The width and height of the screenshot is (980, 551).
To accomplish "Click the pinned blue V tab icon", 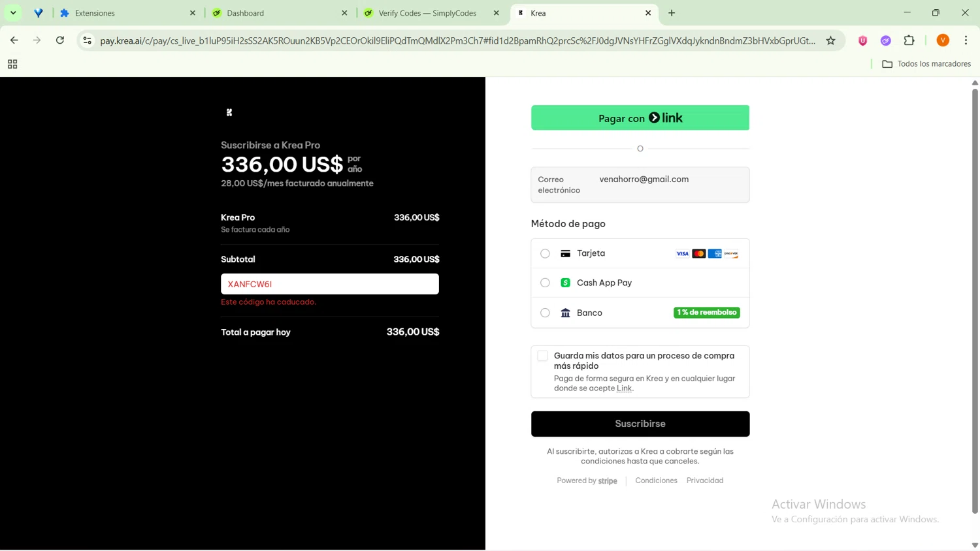I will (39, 13).
